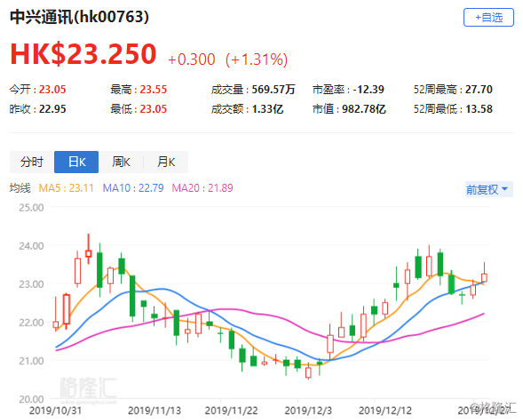Switch to the 分时 chart tab
This screenshot has height=420, width=523.
(x=32, y=162)
